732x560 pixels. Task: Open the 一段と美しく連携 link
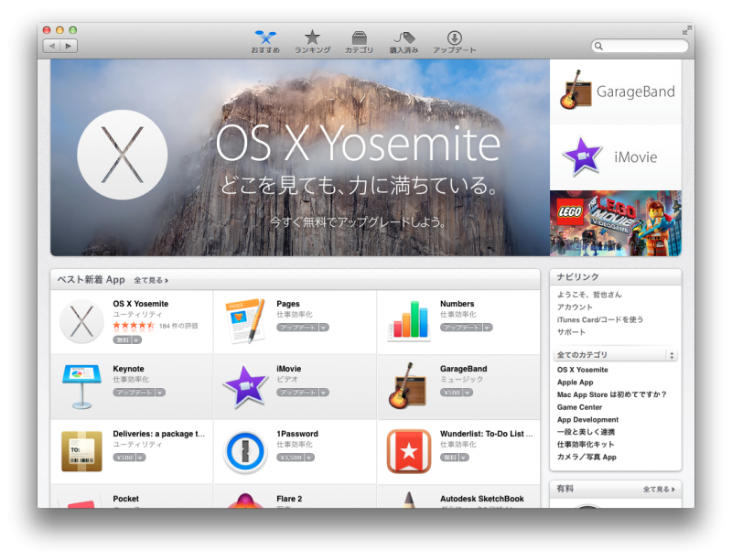(586, 432)
